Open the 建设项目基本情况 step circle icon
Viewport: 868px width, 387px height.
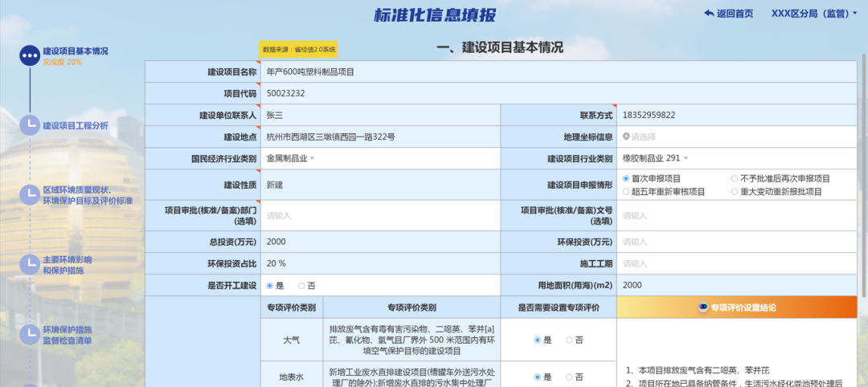[30, 56]
